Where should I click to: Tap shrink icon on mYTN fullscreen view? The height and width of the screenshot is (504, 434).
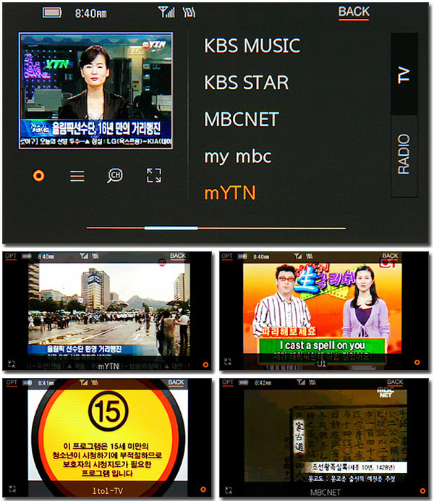coord(12,364)
